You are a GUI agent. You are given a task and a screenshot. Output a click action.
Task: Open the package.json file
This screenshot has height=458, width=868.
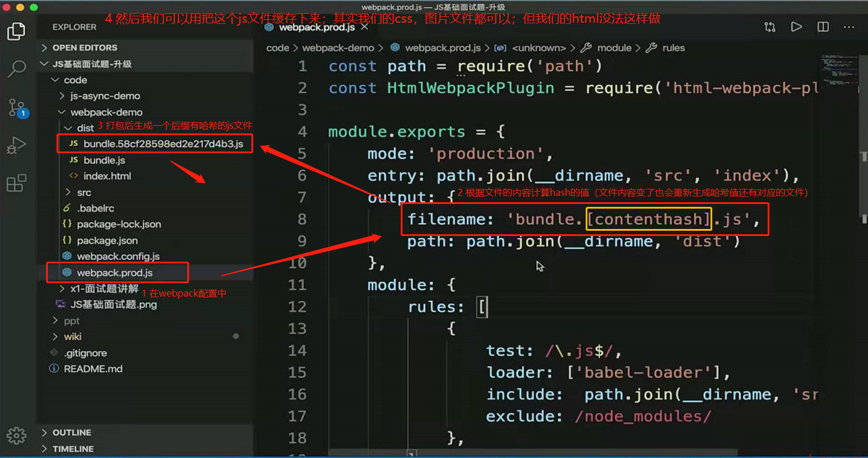coord(107,240)
